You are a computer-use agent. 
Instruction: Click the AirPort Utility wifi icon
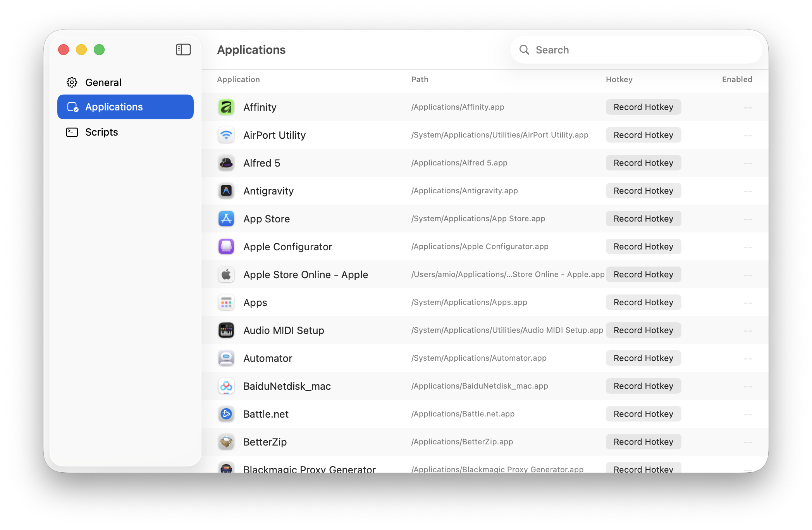[x=226, y=135]
